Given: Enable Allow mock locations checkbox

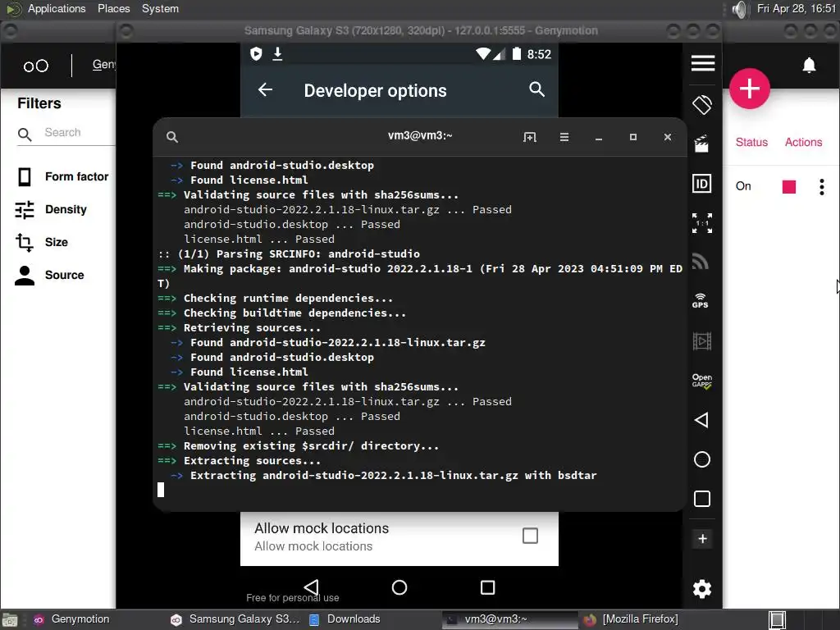Looking at the screenshot, I should [x=530, y=536].
